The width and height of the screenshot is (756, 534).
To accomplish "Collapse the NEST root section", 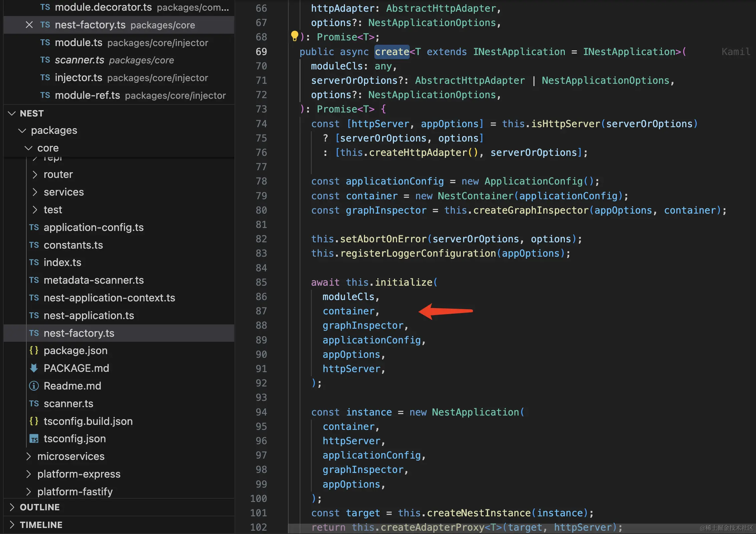I will point(12,113).
